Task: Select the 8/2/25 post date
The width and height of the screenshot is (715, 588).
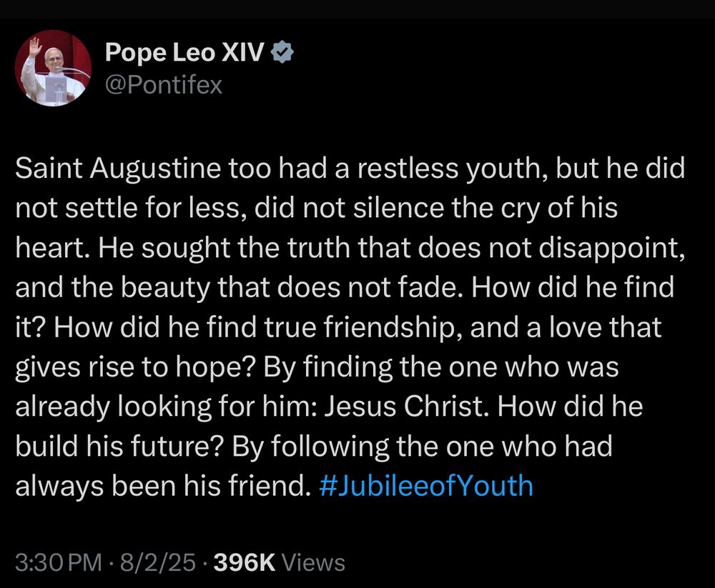Action: 158,562
